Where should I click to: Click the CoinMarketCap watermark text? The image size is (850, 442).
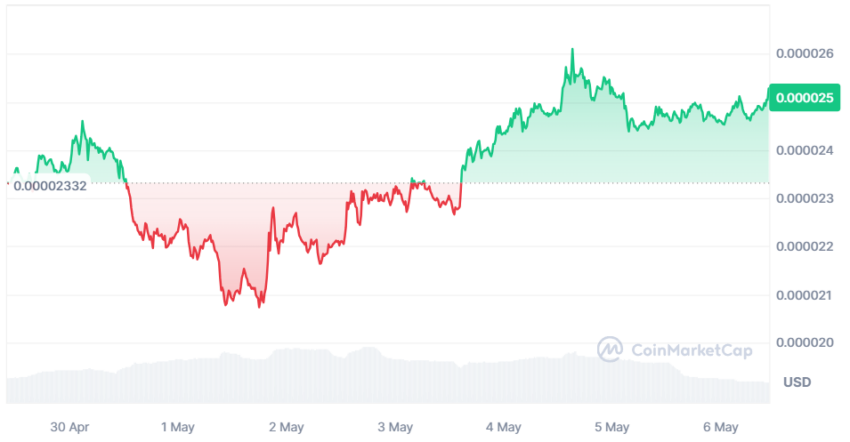point(692,350)
